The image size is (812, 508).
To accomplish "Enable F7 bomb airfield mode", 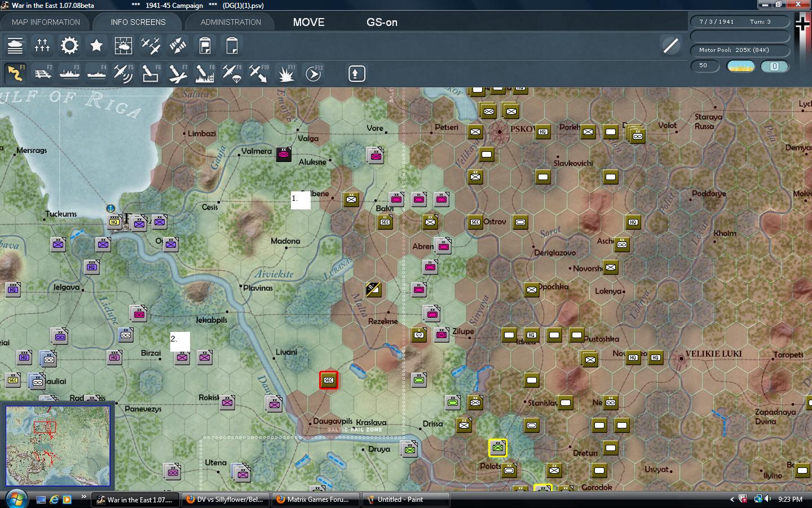I will (178, 73).
